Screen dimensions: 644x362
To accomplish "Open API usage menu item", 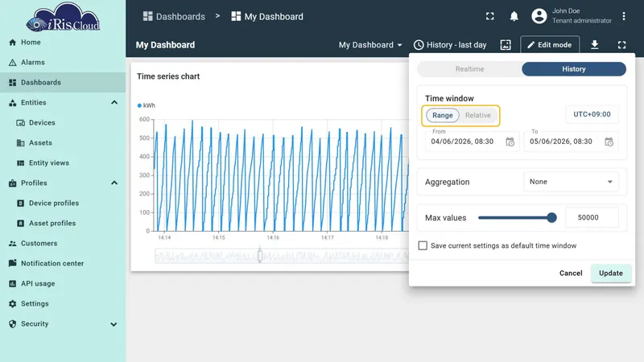I will (63, 284).
